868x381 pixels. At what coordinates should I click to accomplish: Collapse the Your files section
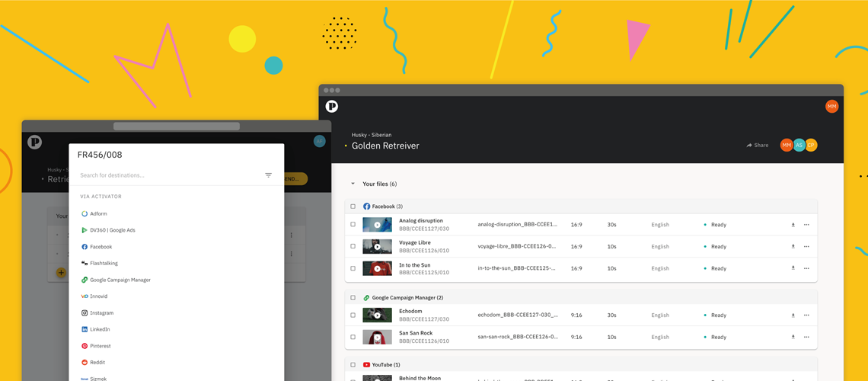click(x=353, y=184)
